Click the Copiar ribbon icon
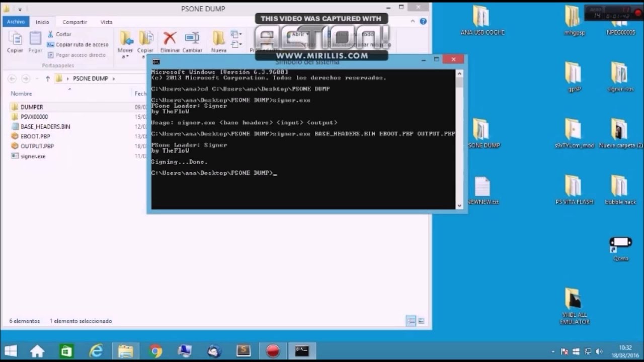The image size is (644, 362). pos(15,42)
